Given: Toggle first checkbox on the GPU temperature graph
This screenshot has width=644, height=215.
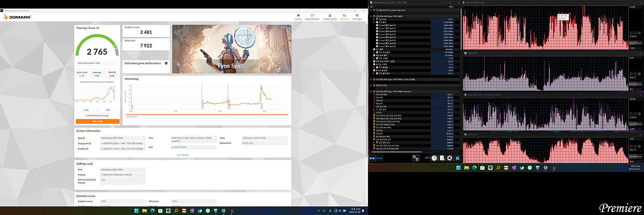Looking at the screenshot, I should click(x=631, y=146).
